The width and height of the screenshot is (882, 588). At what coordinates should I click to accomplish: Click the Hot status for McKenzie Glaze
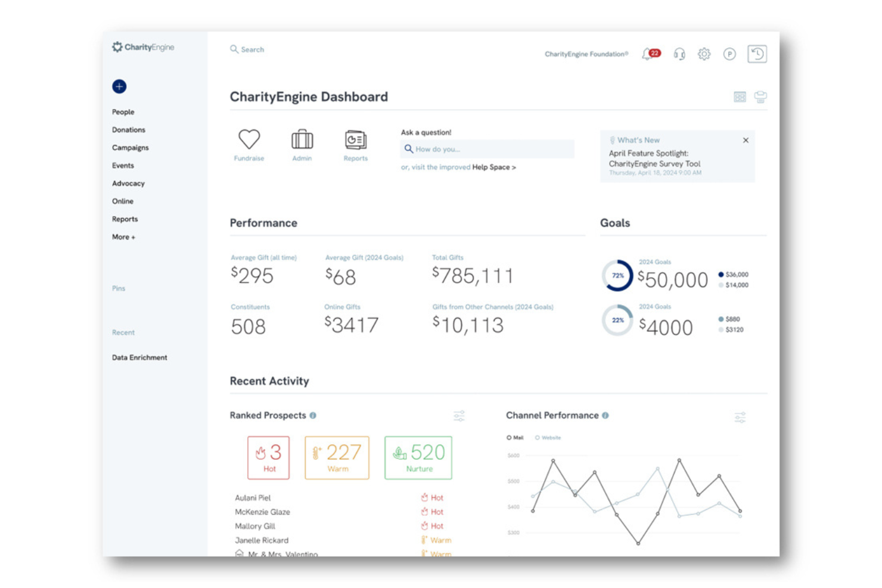click(432, 512)
